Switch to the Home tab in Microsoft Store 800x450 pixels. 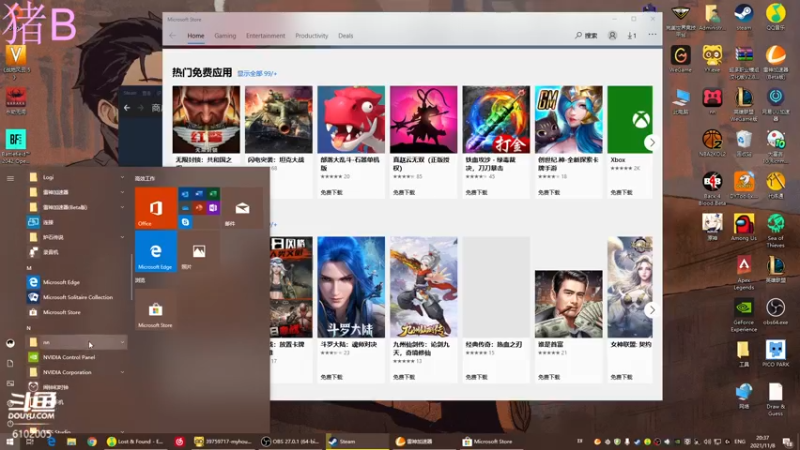(x=195, y=36)
